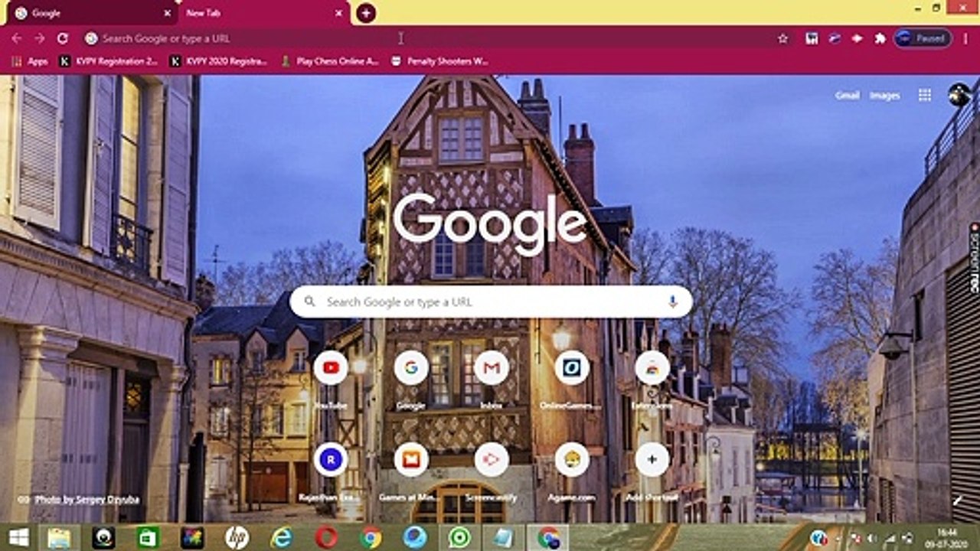Click the extension icon right of the save-disk icon

pos(835,38)
